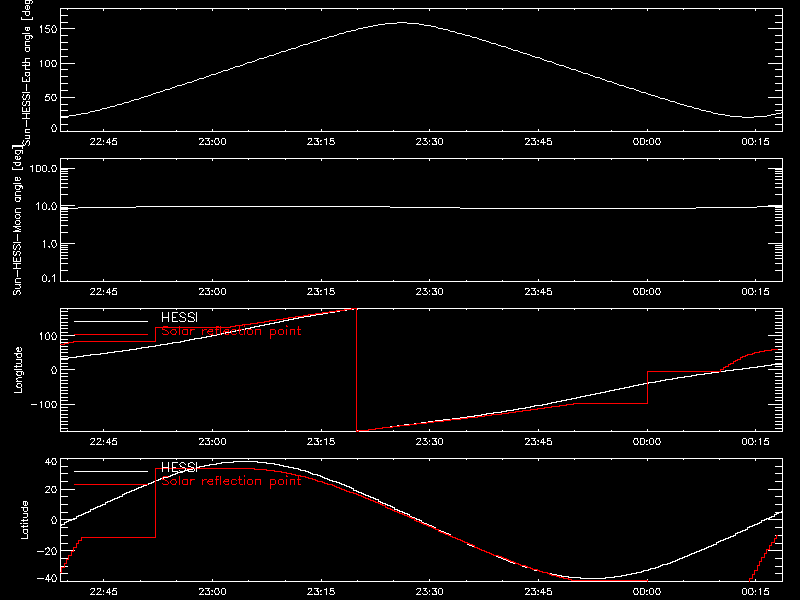The height and width of the screenshot is (600, 800).
Task: Select the 'HESSI' legend text in Longitude plot
Action: [x=179, y=317]
